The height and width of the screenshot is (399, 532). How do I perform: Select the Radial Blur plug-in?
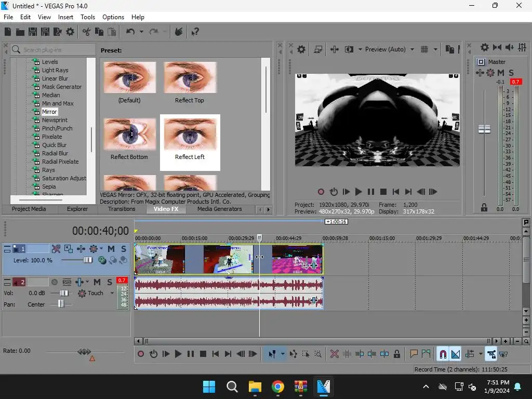pos(55,153)
